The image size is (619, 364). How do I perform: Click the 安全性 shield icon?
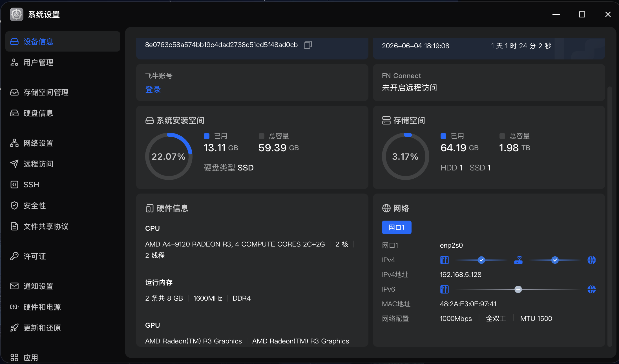click(14, 205)
